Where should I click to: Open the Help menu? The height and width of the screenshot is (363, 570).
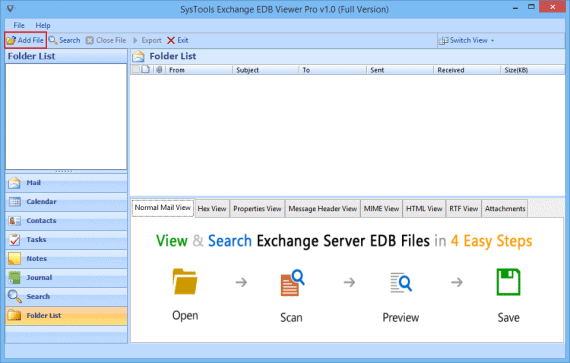tap(43, 25)
